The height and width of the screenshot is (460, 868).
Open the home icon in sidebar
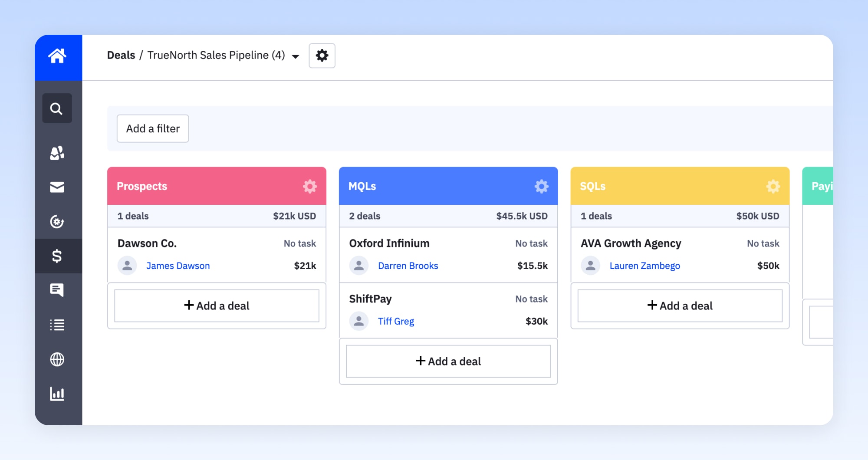(x=57, y=56)
